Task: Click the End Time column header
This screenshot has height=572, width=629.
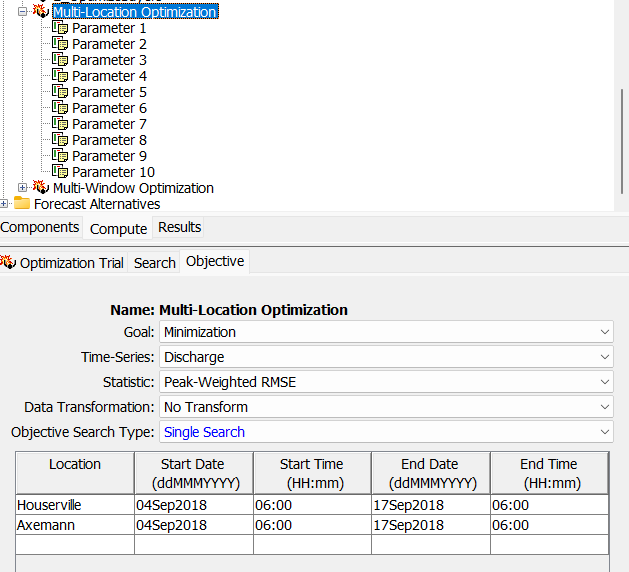Action: click(x=550, y=473)
